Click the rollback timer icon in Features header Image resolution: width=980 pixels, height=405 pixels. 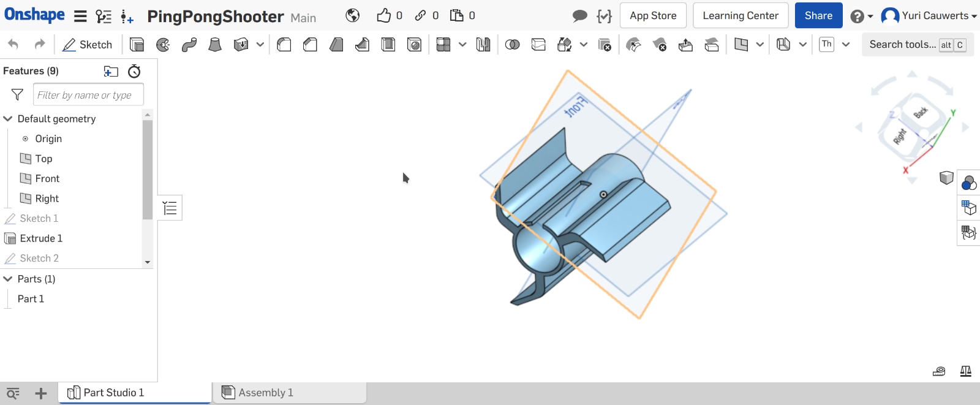[134, 71]
